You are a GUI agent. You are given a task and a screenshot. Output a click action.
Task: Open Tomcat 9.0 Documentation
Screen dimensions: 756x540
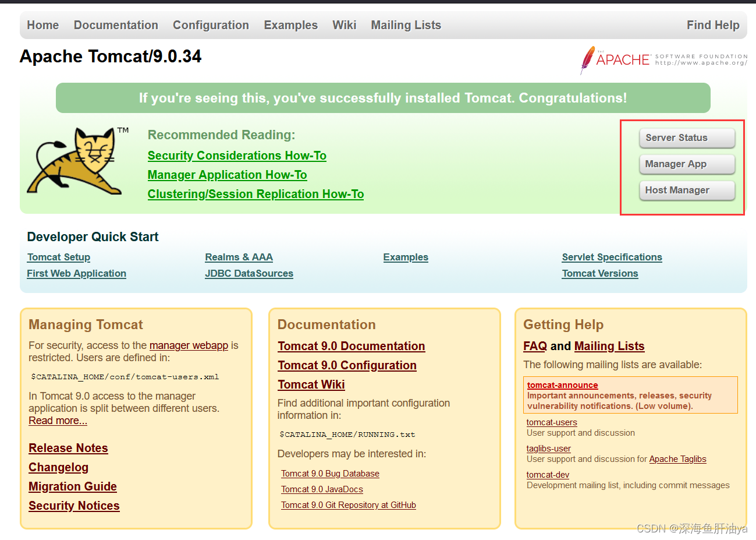coord(352,346)
